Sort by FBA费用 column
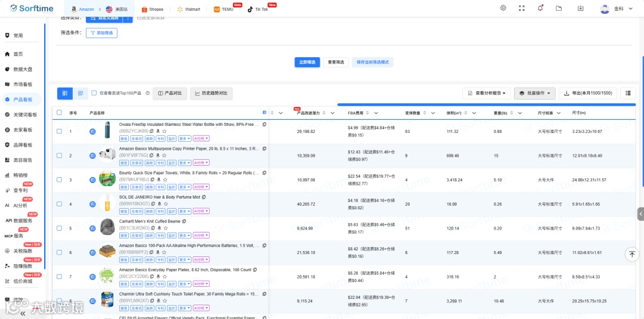The height and width of the screenshot is (319, 644). 367,113
